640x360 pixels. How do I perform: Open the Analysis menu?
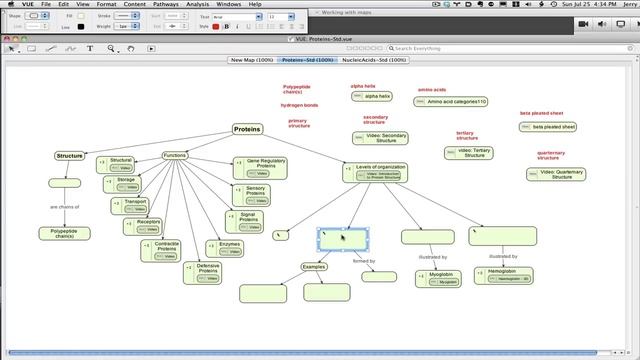[x=198, y=4]
